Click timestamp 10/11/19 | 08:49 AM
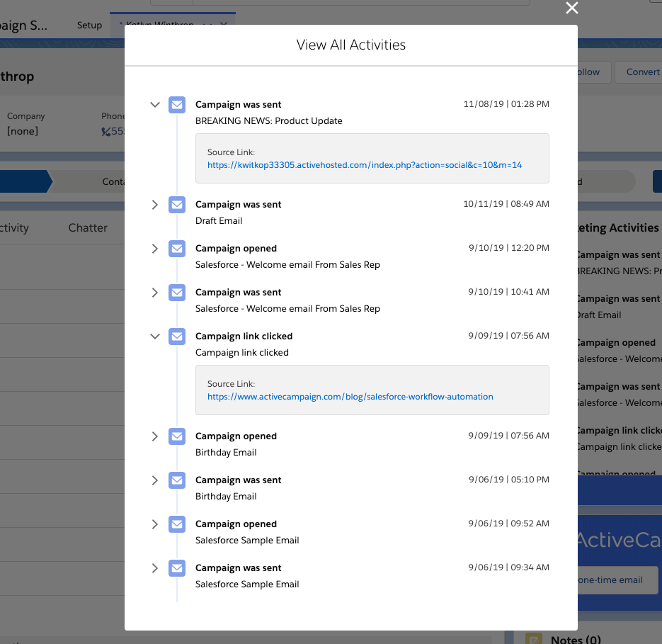The height and width of the screenshot is (644, 662). [x=506, y=203]
